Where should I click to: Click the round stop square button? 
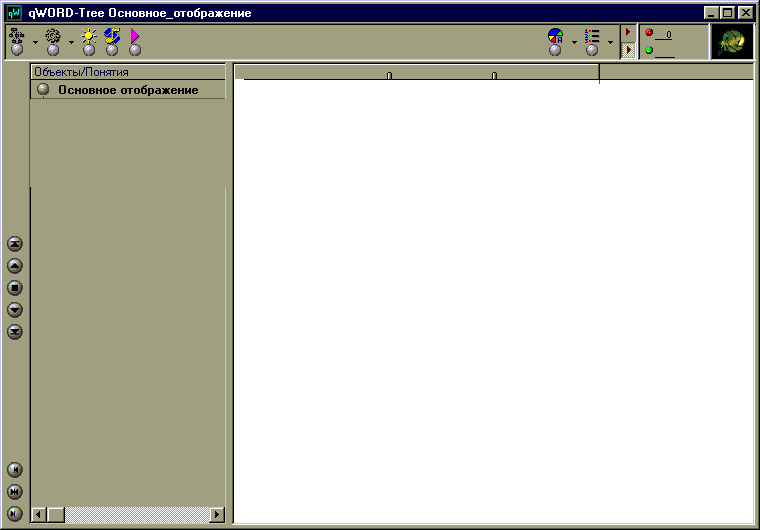click(15, 288)
